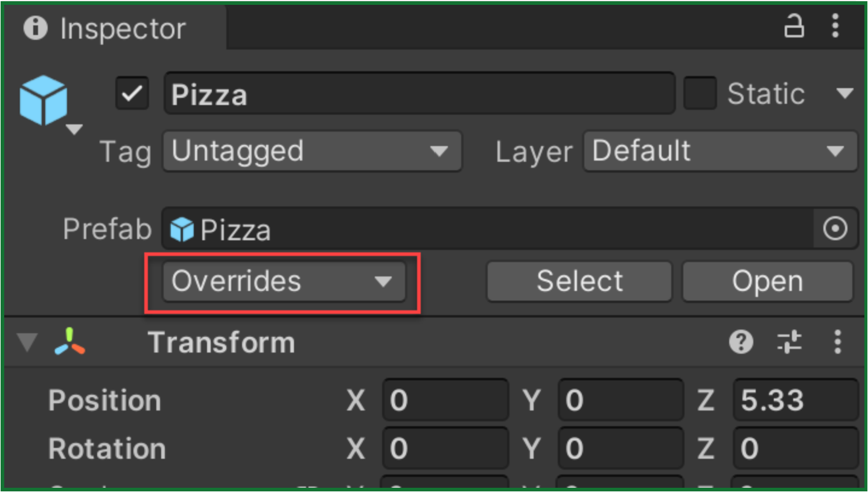The height and width of the screenshot is (495, 868).
Task: Click the Inspector lock icon
Action: [x=794, y=27]
